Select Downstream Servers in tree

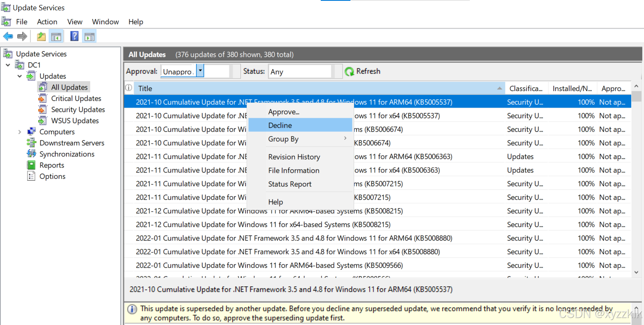tap(72, 143)
